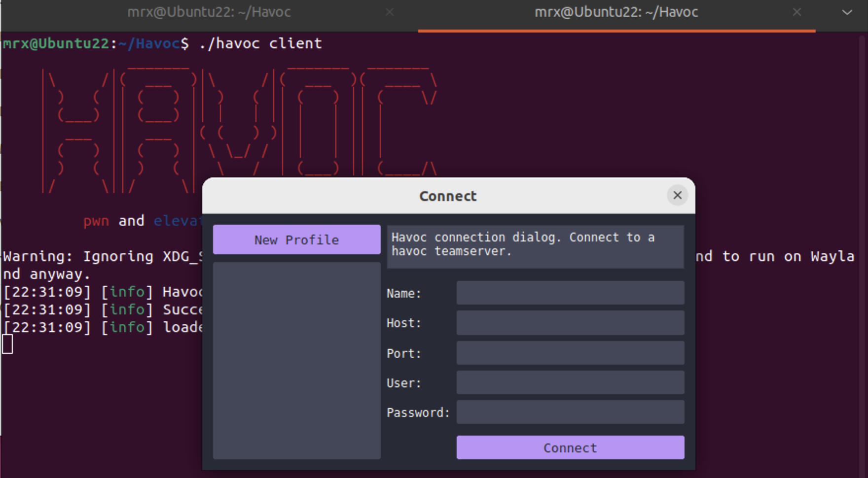Image resolution: width=868 pixels, height=478 pixels.
Task: Close the Connect dialog with X
Action: click(x=678, y=196)
